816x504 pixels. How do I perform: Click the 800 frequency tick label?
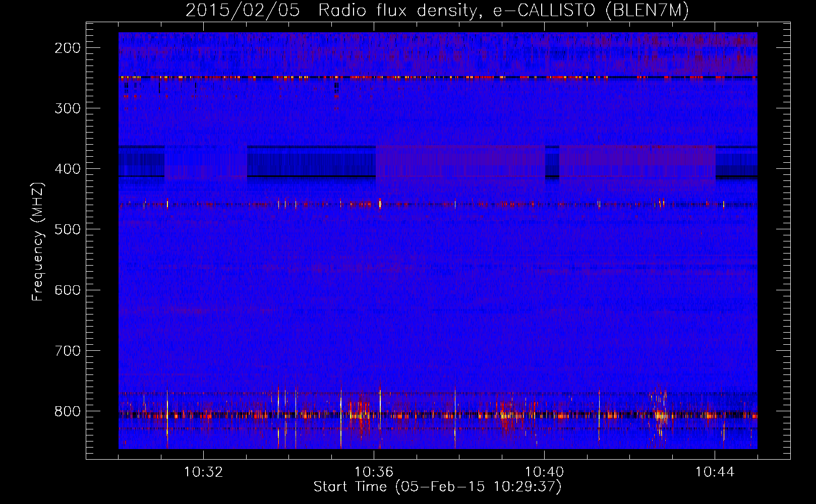67,411
